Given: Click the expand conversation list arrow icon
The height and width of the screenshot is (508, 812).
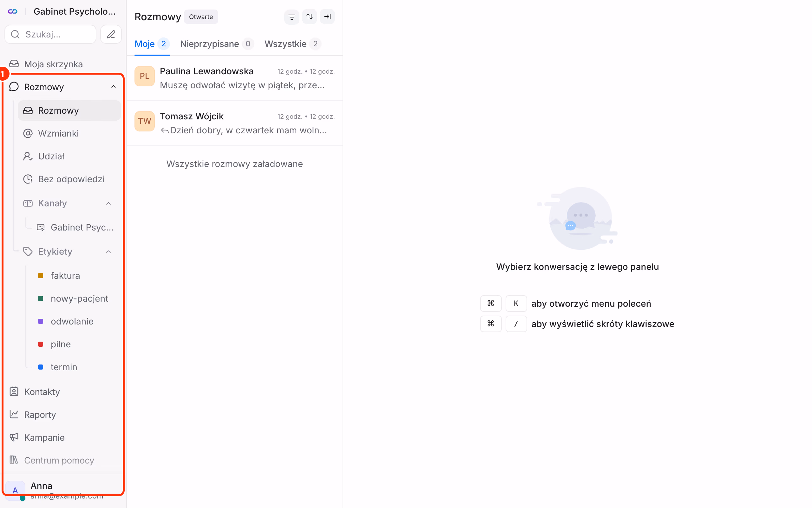Looking at the screenshot, I should coord(327,17).
